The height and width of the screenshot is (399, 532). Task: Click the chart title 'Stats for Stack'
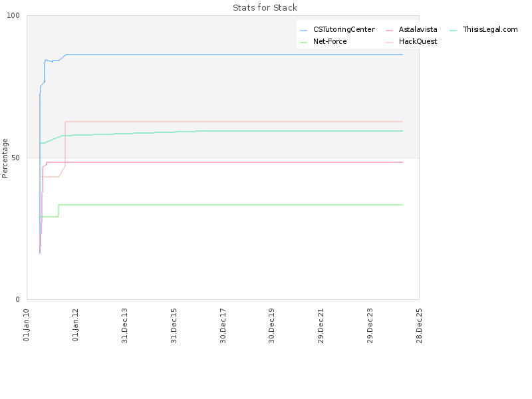(x=265, y=8)
